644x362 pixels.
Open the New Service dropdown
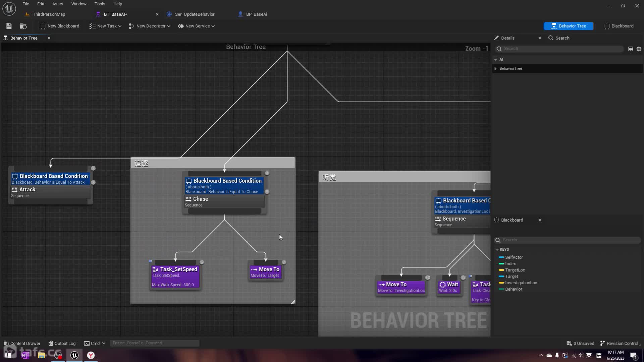(196, 26)
